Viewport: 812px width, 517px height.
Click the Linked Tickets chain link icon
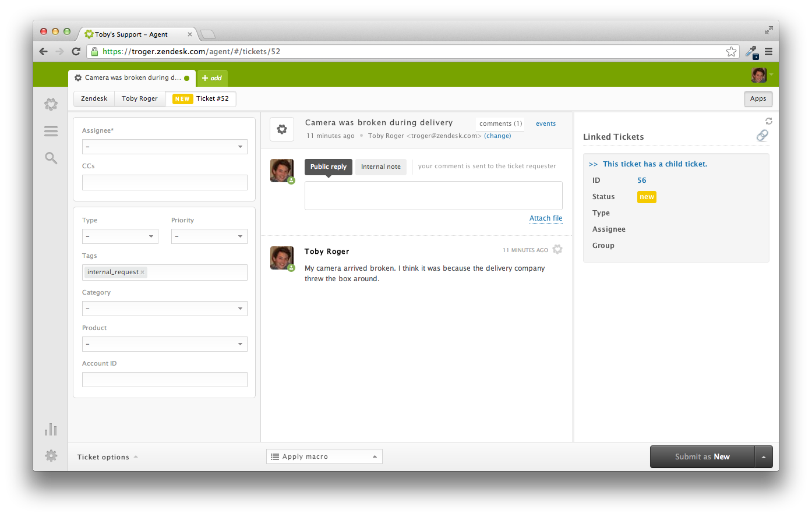pos(762,136)
